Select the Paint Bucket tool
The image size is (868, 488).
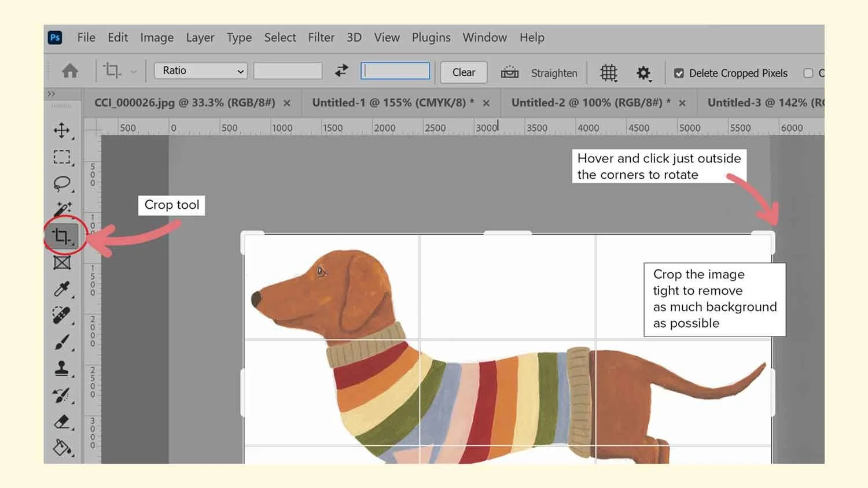62,447
